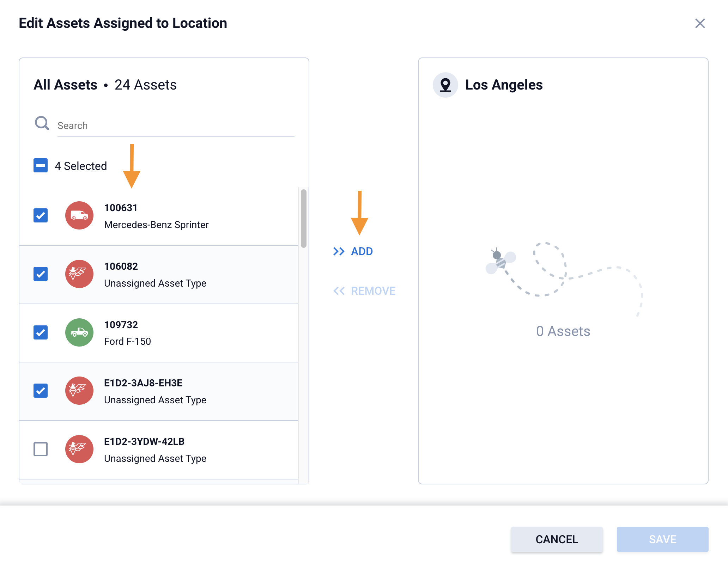This screenshot has height=569, width=728.
Task: Click the van icon for asset 100631
Action: [79, 215]
